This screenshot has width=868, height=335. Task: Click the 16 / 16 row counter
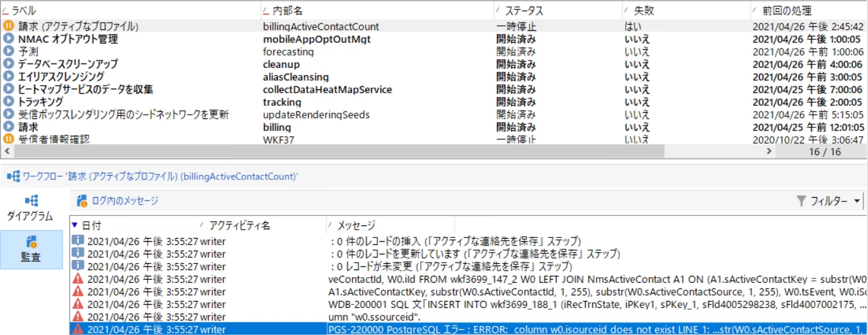click(825, 152)
